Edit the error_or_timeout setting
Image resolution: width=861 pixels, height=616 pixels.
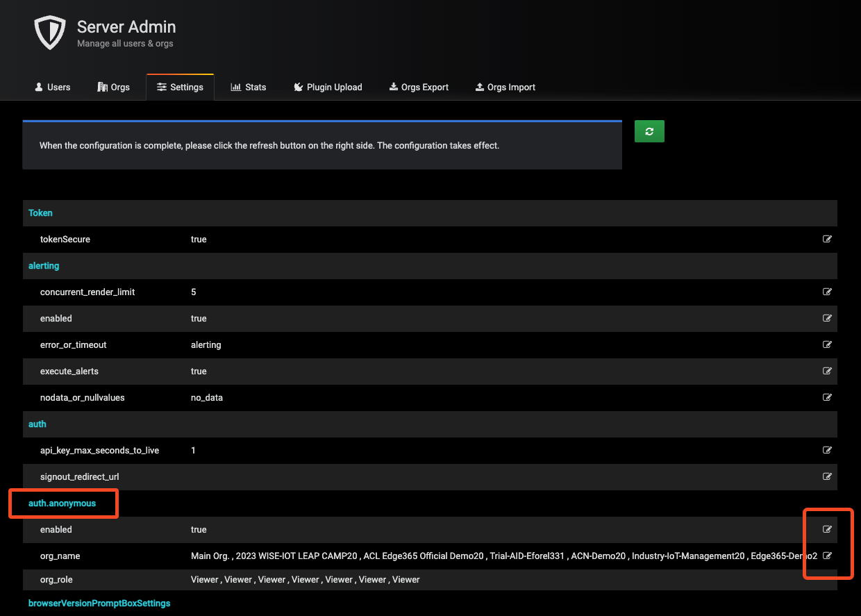(x=827, y=344)
